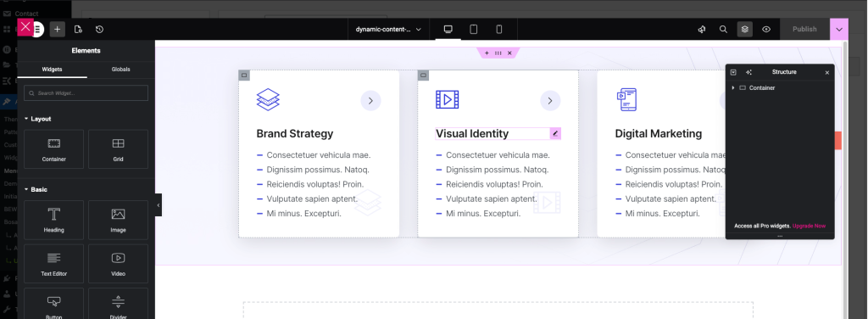Click the What's New rocket icon

click(702, 30)
